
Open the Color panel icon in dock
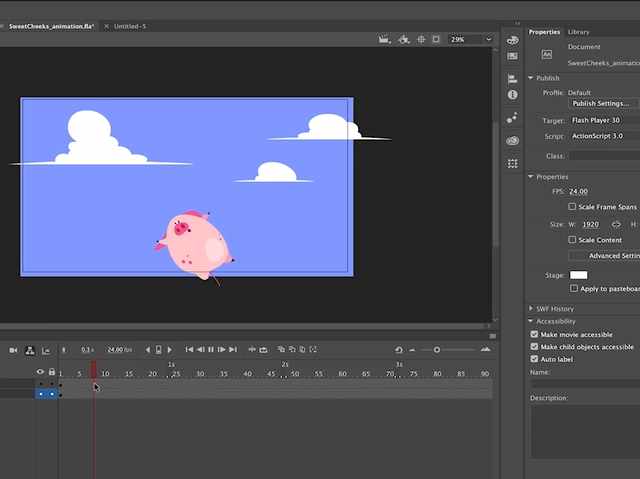(513, 40)
